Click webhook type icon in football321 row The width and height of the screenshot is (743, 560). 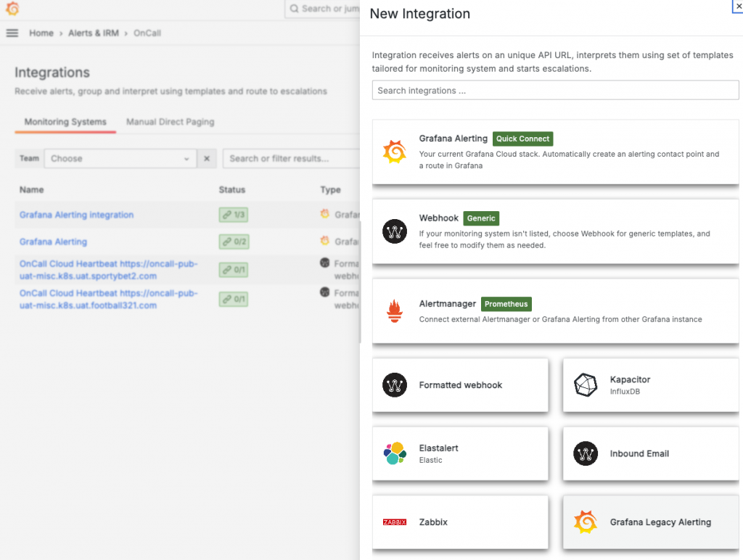[x=324, y=292]
